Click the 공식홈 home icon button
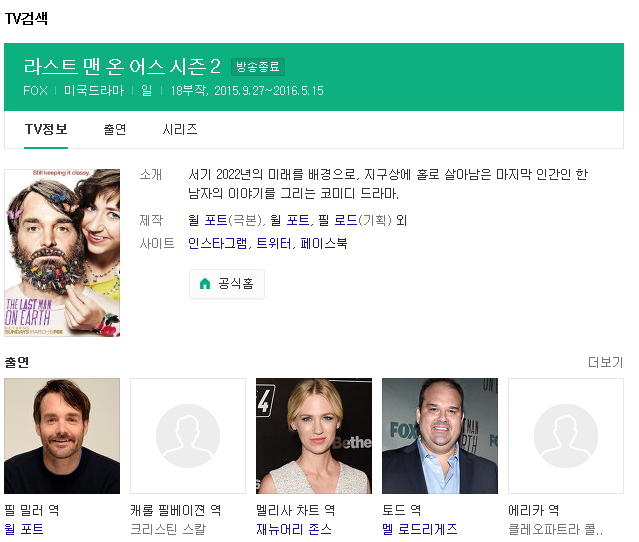Screen dimensions: 639x542 227,284
